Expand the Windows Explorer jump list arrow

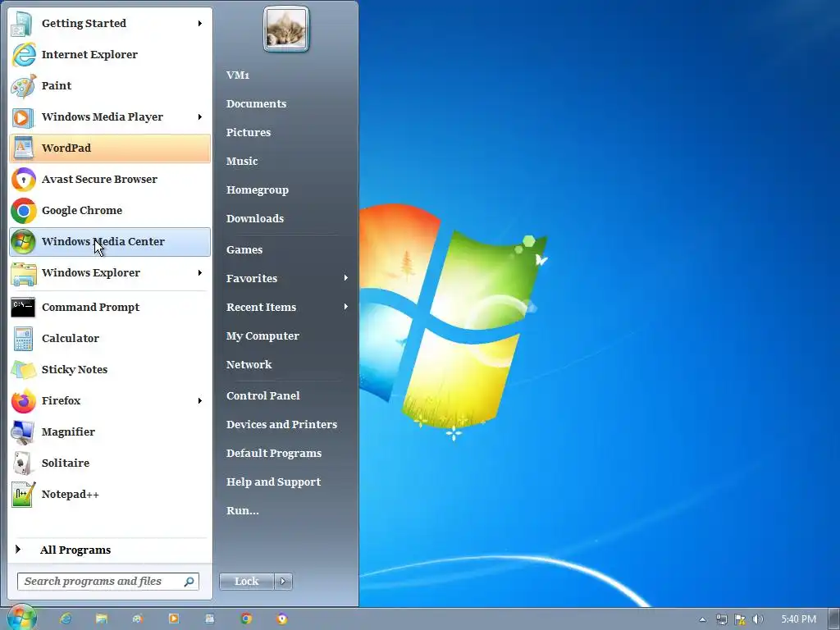pos(200,272)
